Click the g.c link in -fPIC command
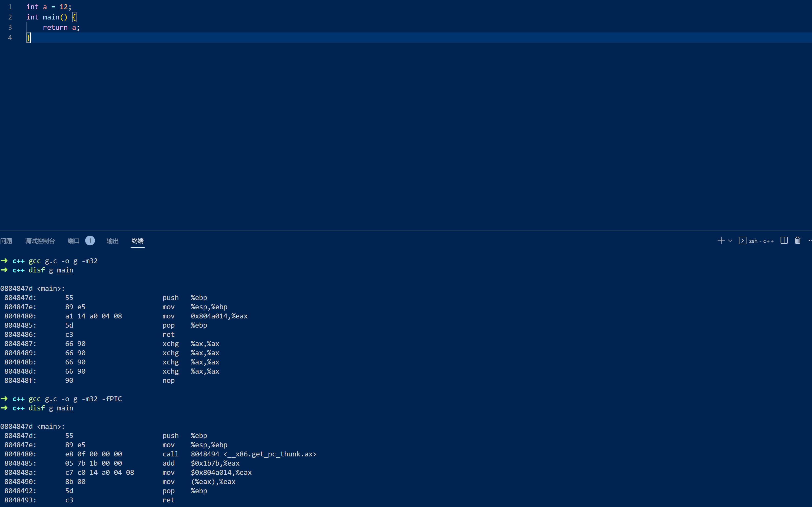This screenshot has height=507, width=812. point(51,399)
